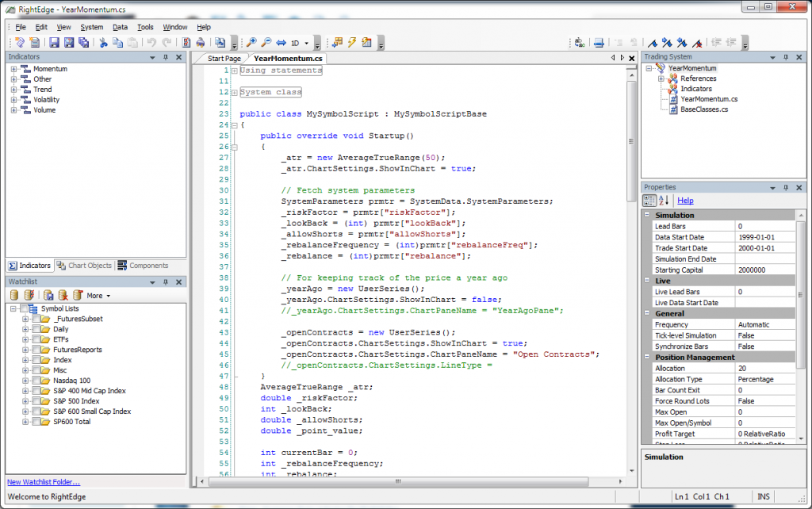Click the Categorized view icon in Properties
This screenshot has height=509, width=812.
click(649, 201)
